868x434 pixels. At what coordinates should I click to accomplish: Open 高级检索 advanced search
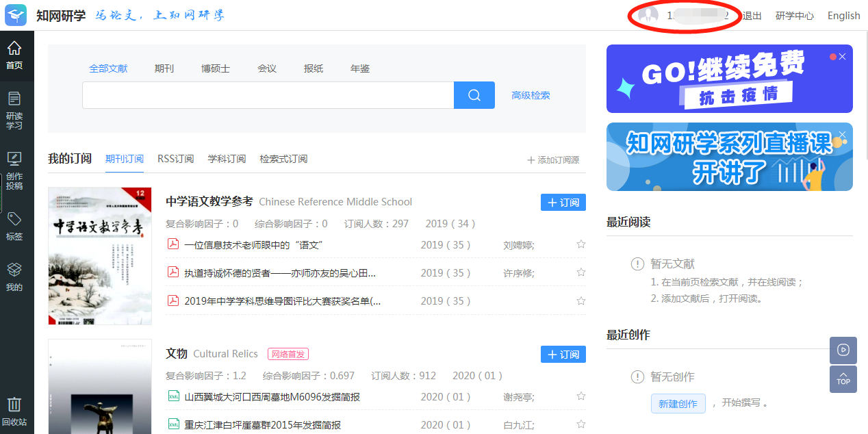(x=531, y=95)
